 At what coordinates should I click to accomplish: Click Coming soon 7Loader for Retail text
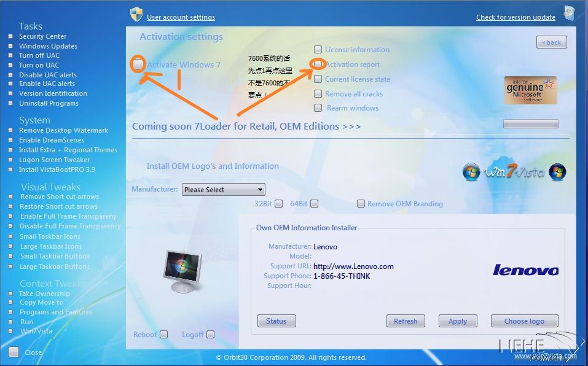(246, 127)
